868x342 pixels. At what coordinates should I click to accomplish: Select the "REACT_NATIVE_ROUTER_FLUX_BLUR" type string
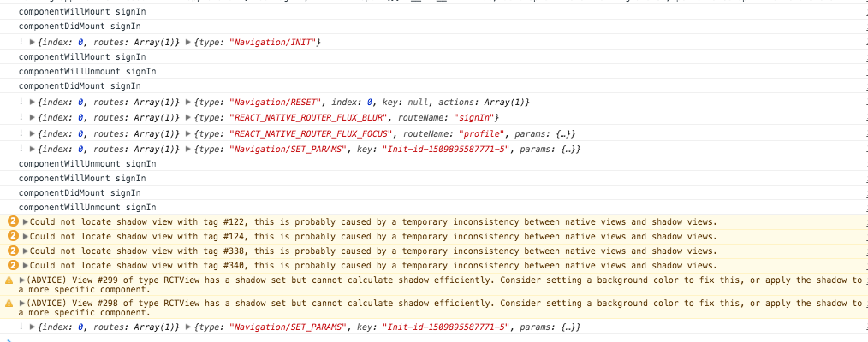(309, 118)
